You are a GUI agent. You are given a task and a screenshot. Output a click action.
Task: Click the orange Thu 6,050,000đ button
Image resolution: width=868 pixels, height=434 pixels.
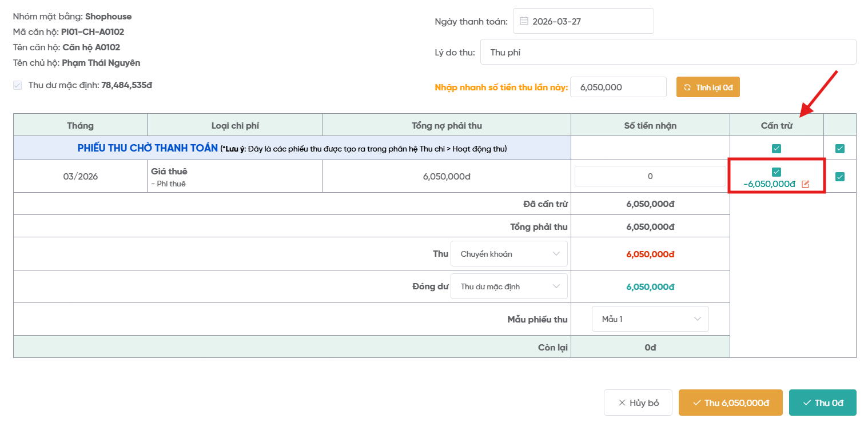point(730,403)
